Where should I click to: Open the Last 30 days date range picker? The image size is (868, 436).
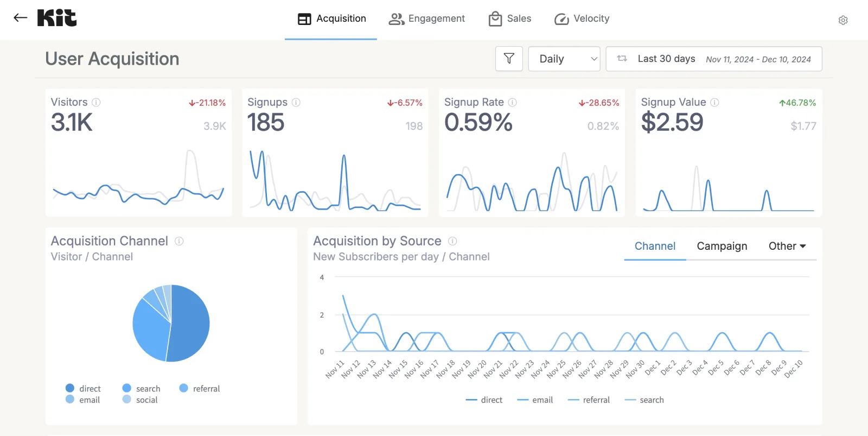click(x=713, y=59)
